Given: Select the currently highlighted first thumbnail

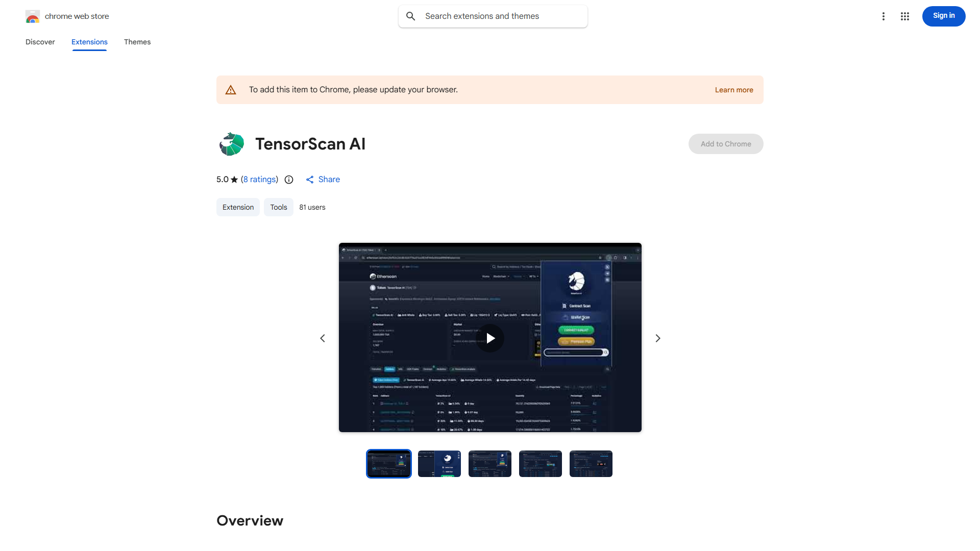Looking at the screenshot, I should pos(388,463).
